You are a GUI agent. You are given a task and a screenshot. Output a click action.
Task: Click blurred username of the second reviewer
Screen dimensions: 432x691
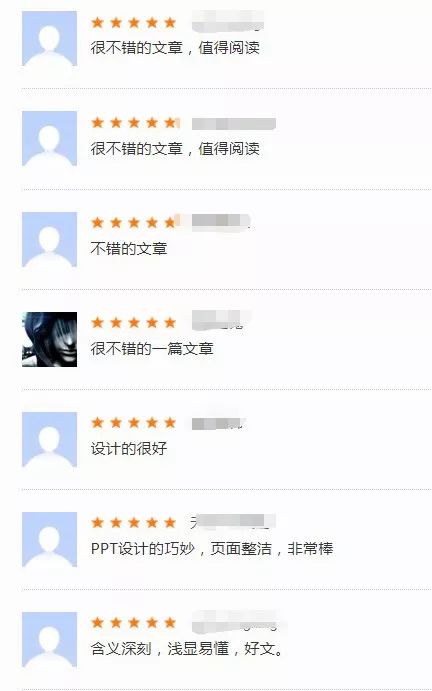pyautogui.click(x=234, y=124)
